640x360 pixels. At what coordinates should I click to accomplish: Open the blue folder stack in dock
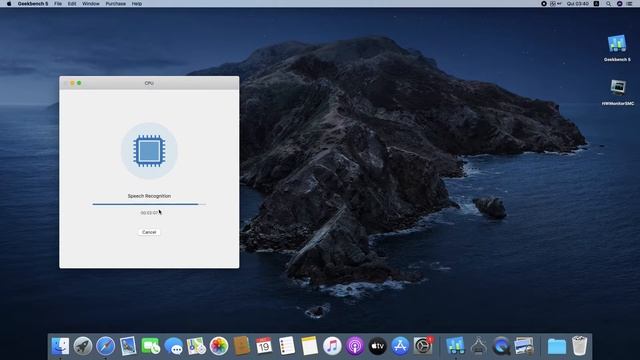pyautogui.click(x=557, y=347)
